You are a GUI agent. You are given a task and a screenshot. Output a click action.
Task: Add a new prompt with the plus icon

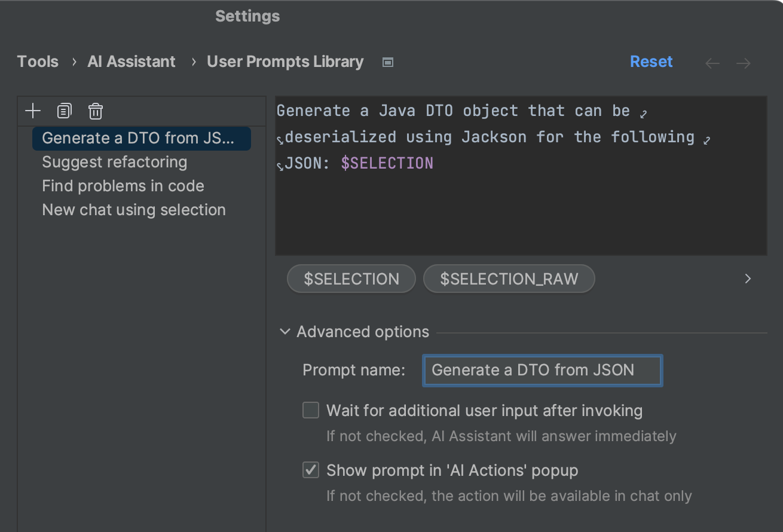tap(32, 111)
